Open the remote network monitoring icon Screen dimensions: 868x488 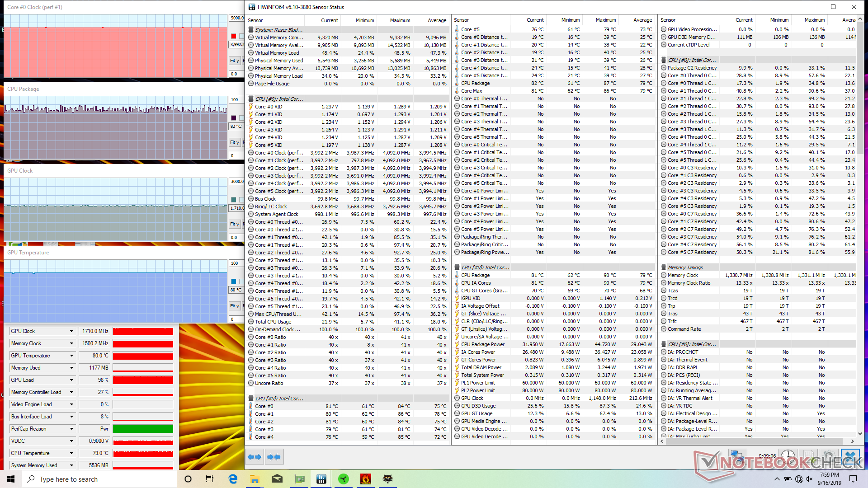tap(737, 457)
